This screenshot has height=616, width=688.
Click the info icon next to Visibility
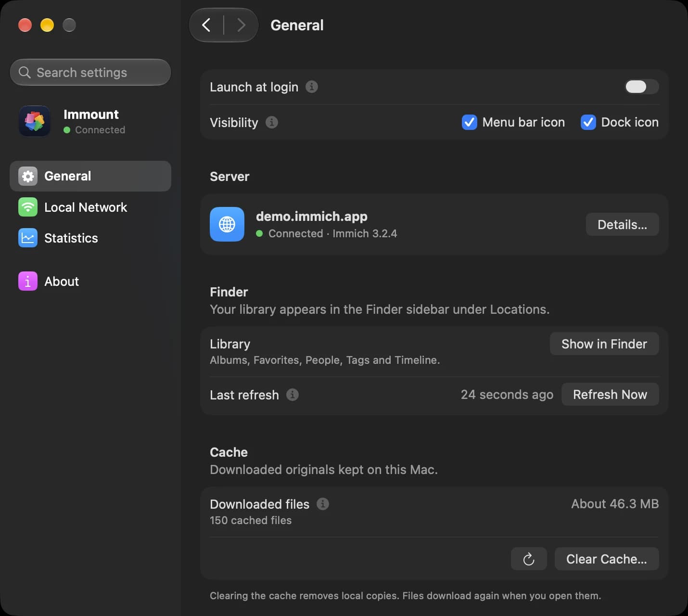point(272,122)
